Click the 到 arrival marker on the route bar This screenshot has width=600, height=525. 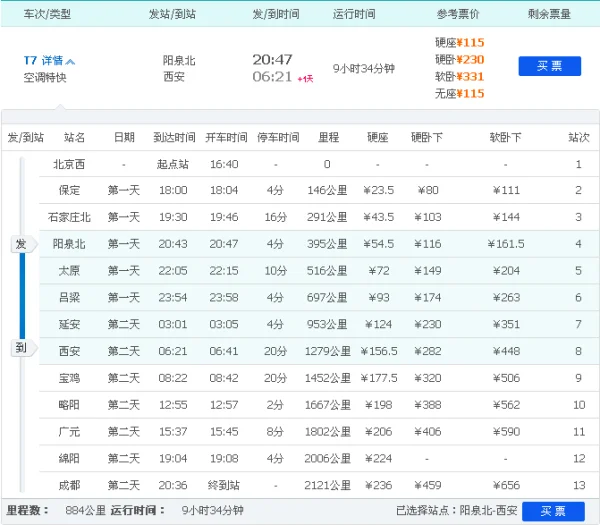pos(23,348)
